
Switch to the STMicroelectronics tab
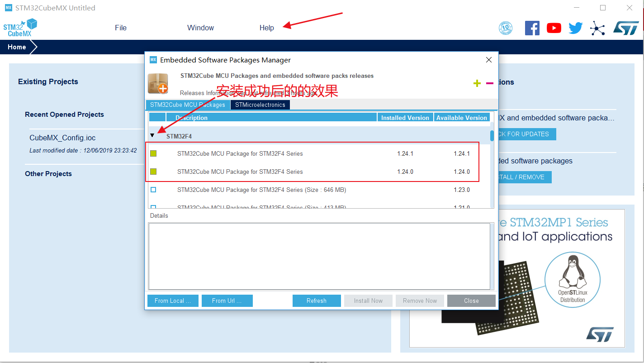point(260,104)
